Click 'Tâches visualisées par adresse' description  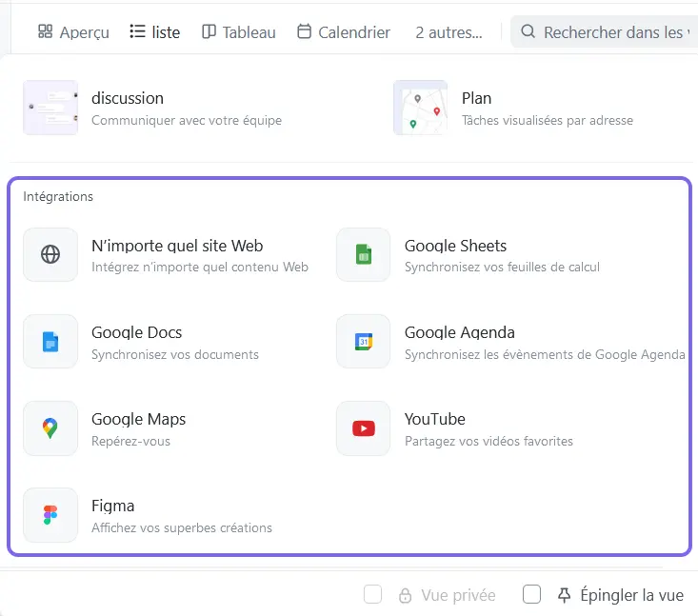(x=548, y=120)
